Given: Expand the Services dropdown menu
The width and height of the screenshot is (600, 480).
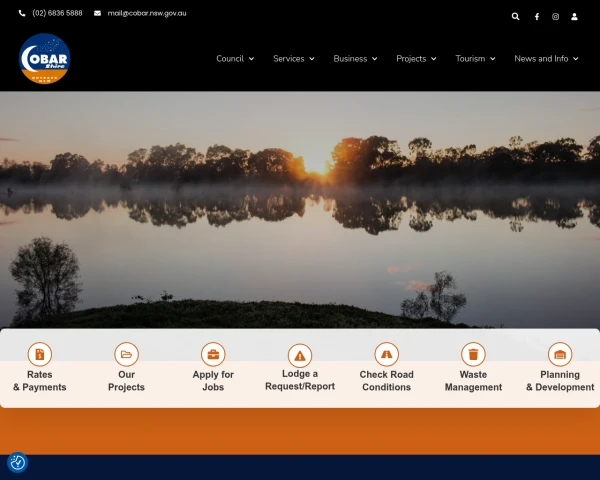Looking at the screenshot, I should pos(294,59).
